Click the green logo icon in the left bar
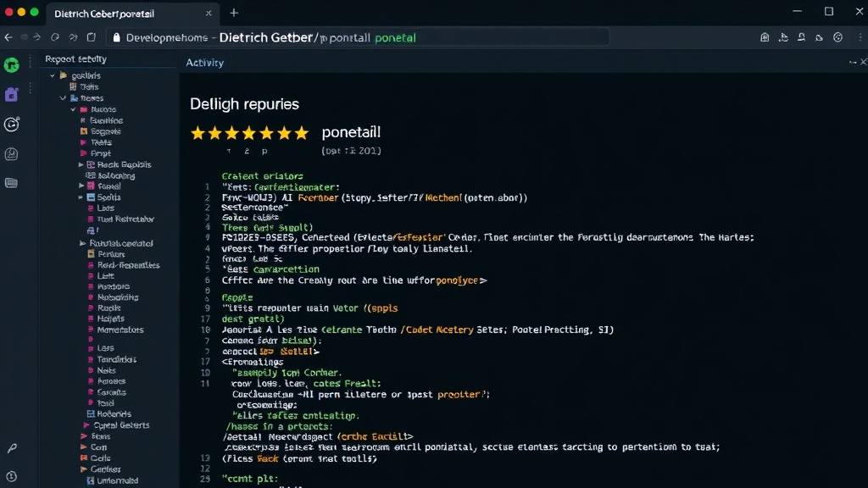This screenshot has width=868, height=488. coord(12,65)
